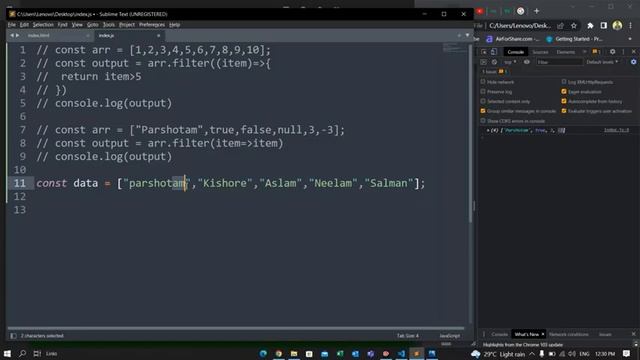640x360 pixels.
Task: Click the live expression eye icon
Action: point(527,62)
